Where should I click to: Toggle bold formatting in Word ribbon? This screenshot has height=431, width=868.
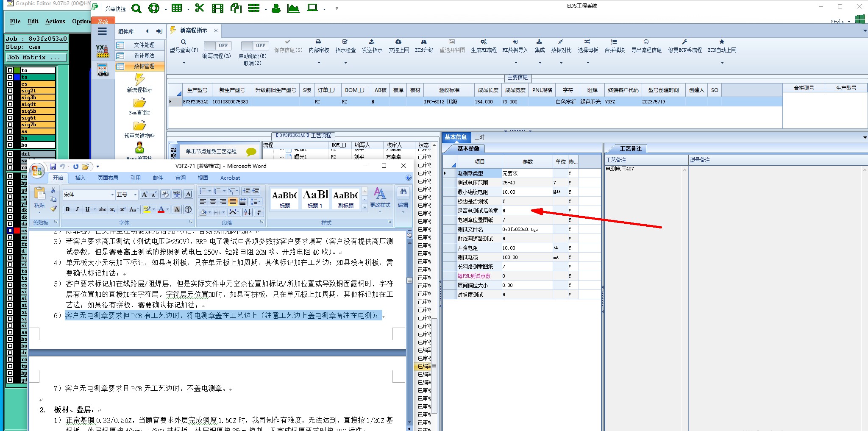pyautogui.click(x=67, y=209)
